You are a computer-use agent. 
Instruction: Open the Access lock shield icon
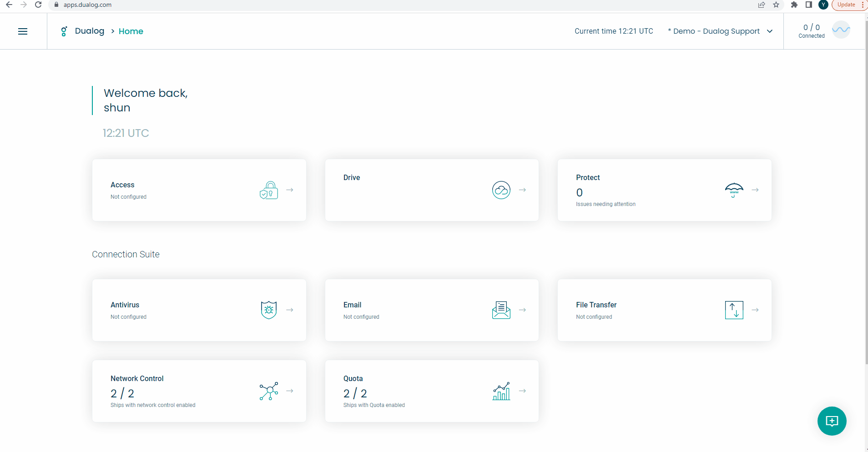(x=269, y=190)
